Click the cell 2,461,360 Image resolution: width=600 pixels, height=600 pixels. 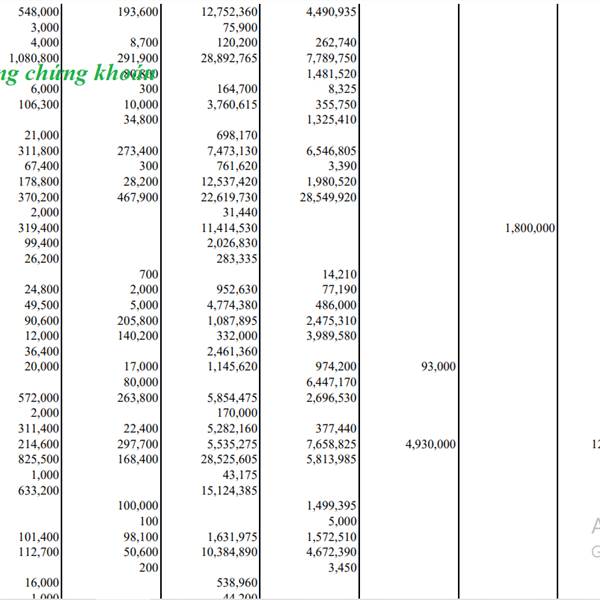point(232,351)
